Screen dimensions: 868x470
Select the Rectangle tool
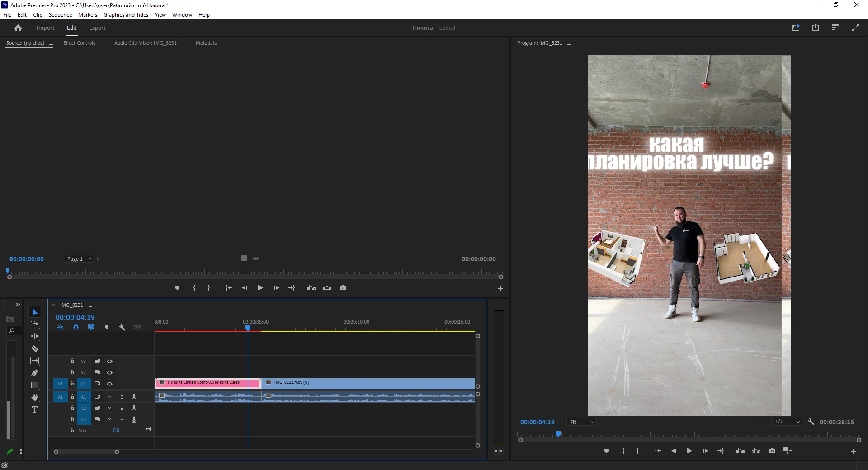click(35, 385)
